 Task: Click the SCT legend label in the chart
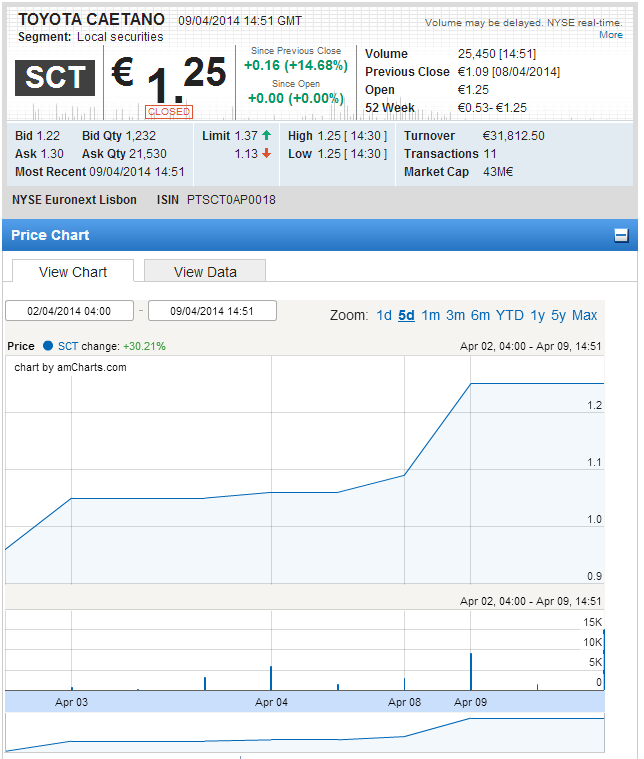tap(68, 346)
